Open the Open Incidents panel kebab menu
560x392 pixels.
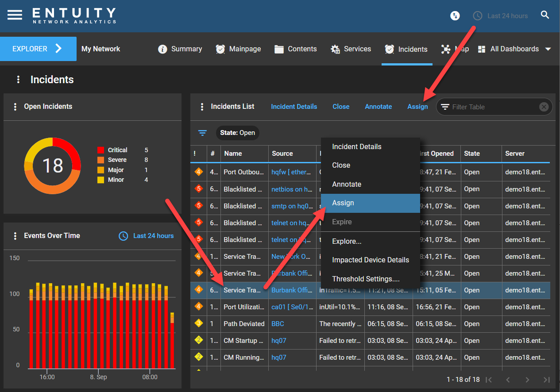tap(15, 107)
